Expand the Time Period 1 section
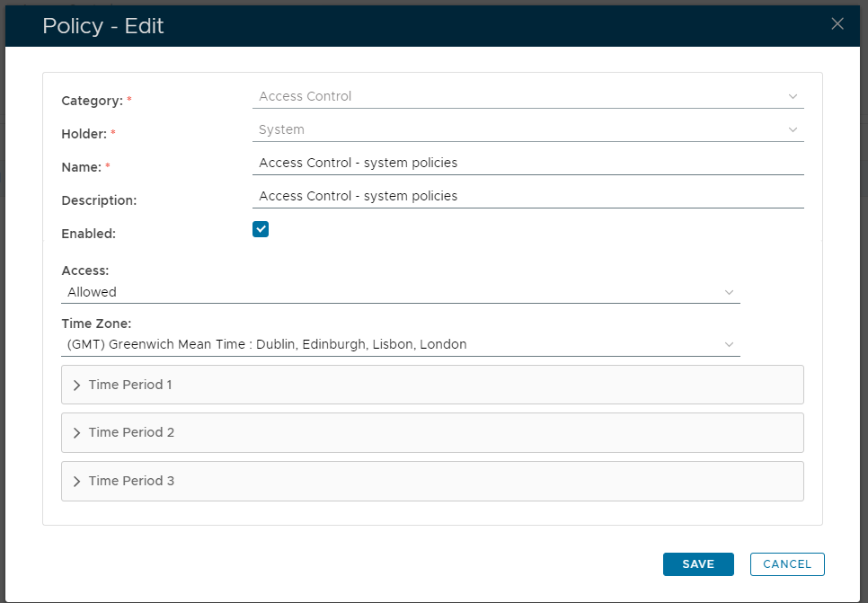 coord(431,385)
